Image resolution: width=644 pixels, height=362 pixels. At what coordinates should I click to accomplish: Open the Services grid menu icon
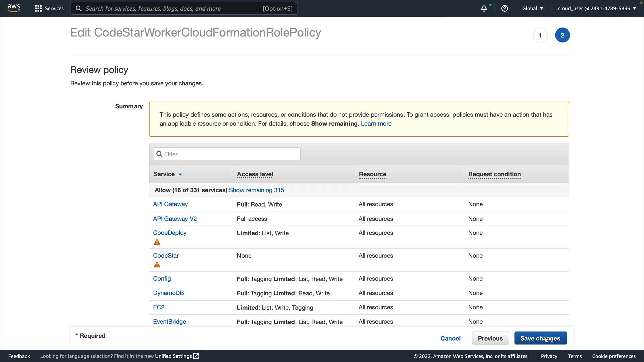[x=38, y=8]
